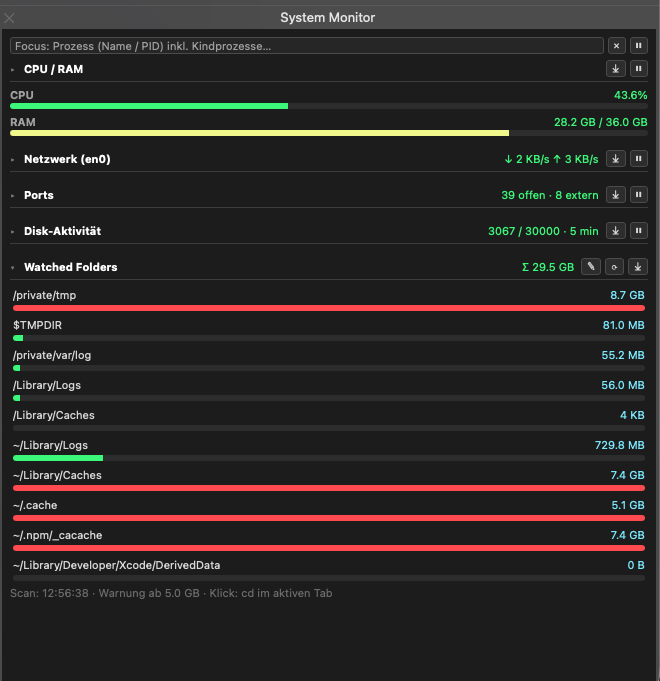
Task: Pause the Ports section
Action: pos(639,195)
